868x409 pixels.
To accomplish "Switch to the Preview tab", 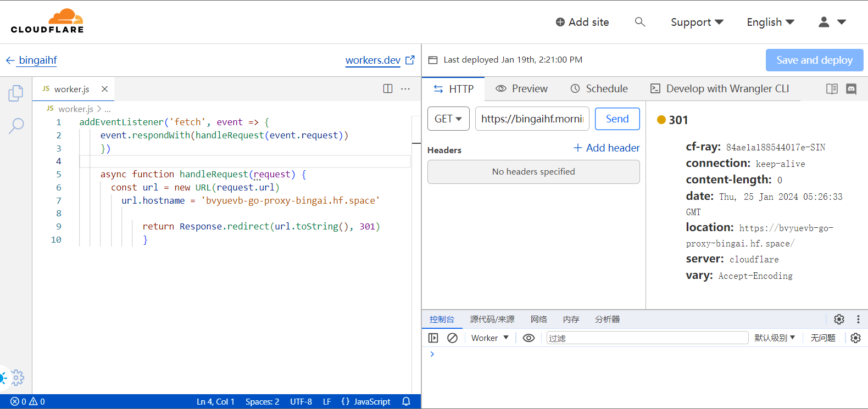I will click(x=521, y=89).
